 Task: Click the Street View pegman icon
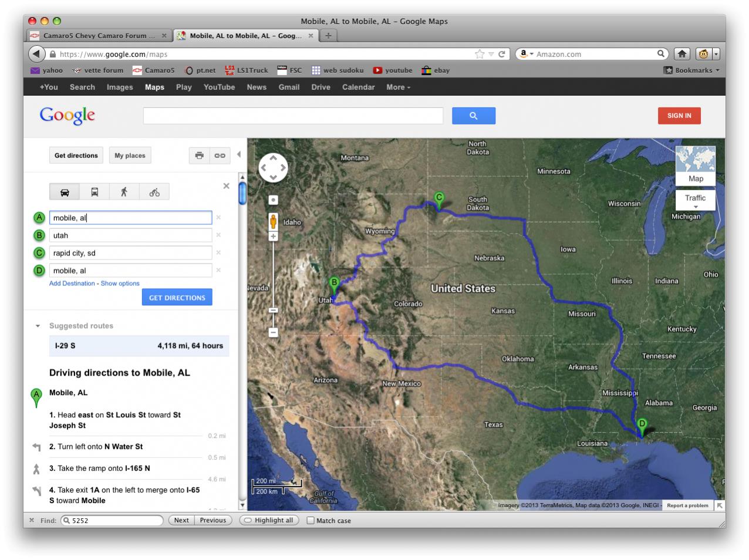tap(273, 221)
